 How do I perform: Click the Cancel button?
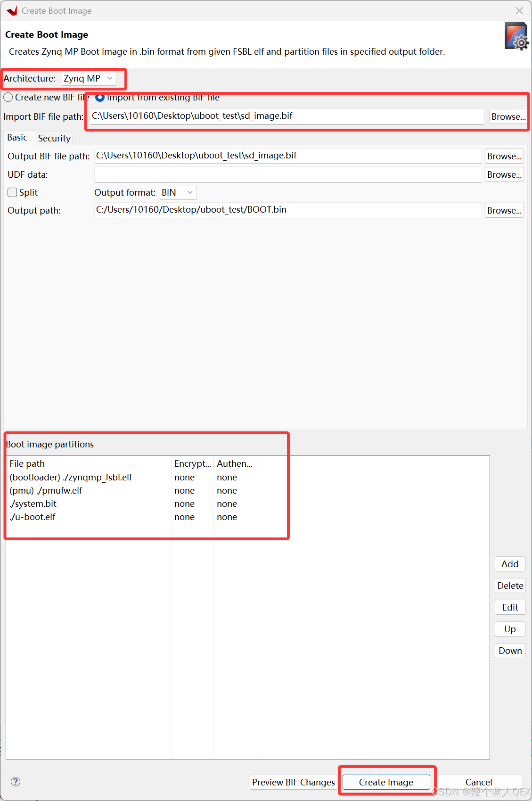click(479, 782)
